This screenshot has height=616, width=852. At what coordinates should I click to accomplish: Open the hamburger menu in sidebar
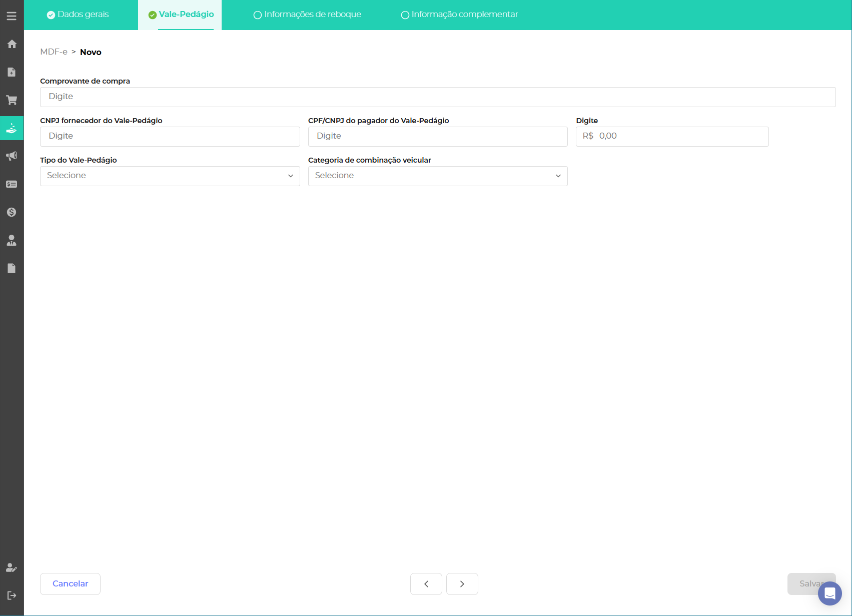point(12,16)
